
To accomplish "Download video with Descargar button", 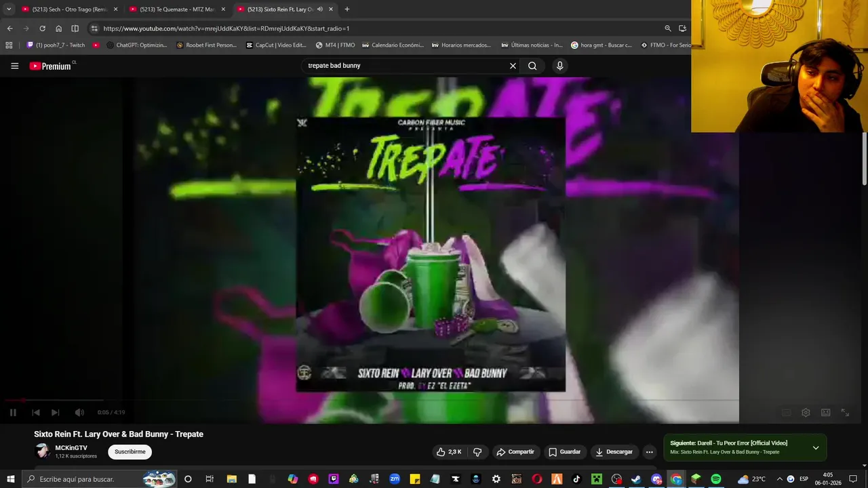I will pyautogui.click(x=614, y=452).
